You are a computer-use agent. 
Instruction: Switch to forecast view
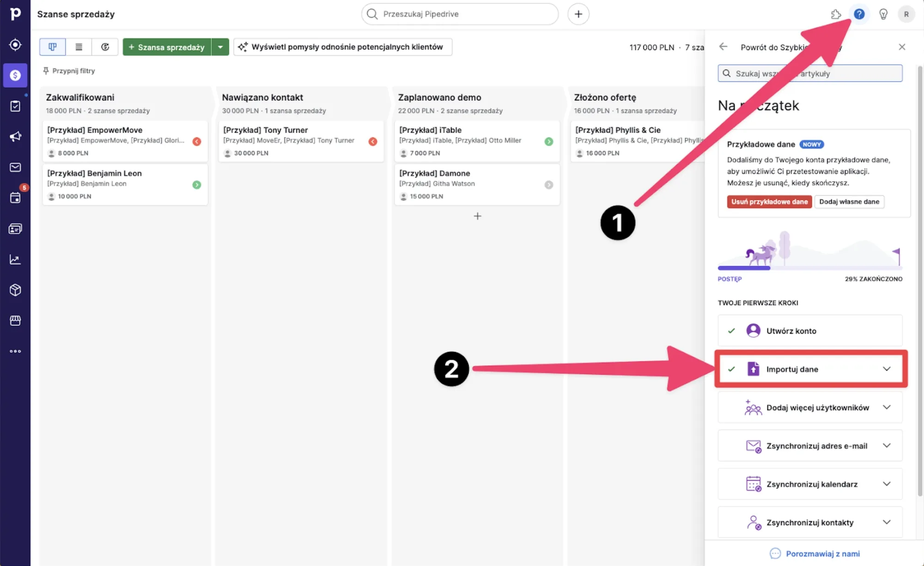point(105,47)
